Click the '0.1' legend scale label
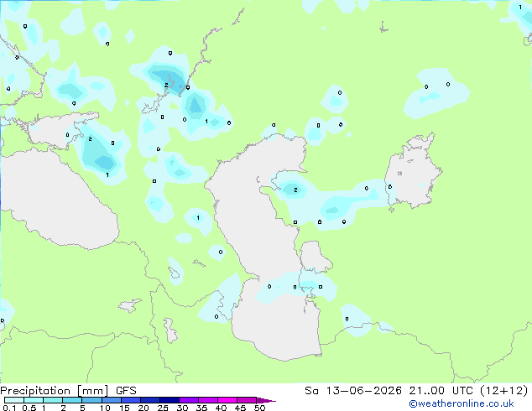This screenshot has height=411, width=532. [x=9, y=408]
